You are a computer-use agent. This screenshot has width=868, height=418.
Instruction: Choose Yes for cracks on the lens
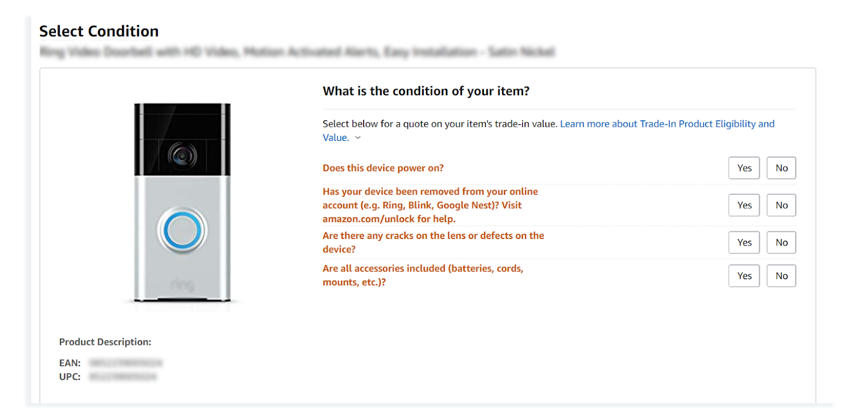(744, 242)
